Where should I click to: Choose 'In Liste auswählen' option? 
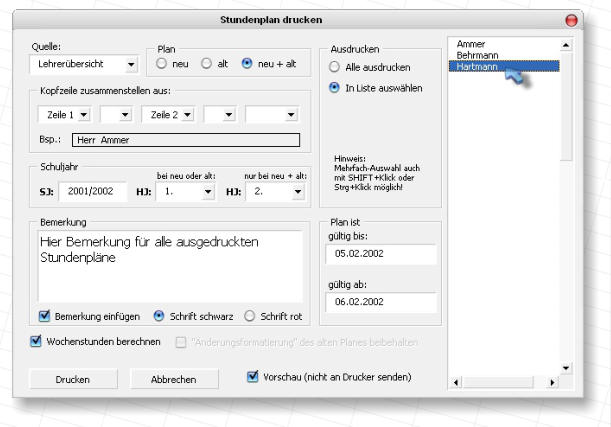335,88
